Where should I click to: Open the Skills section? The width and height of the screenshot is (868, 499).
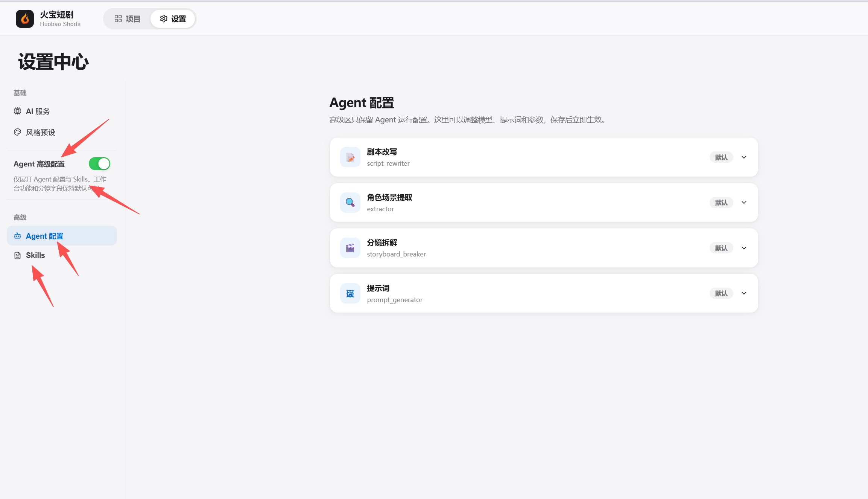tap(62, 255)
